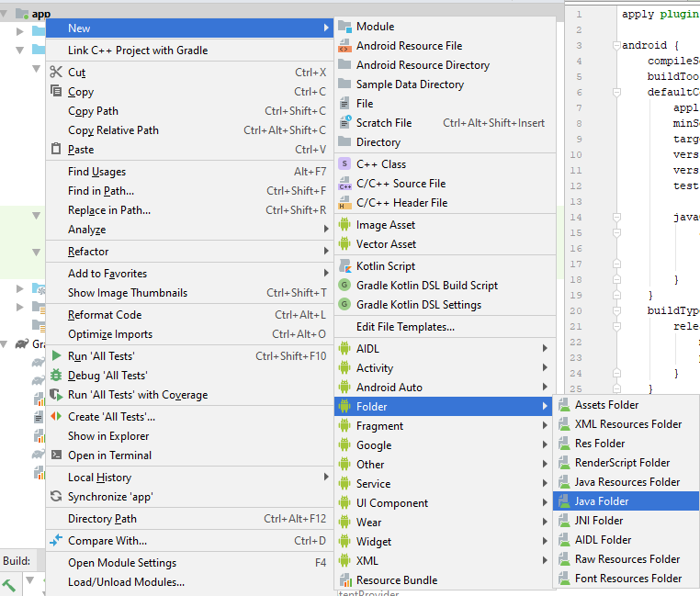The height and width of the screenshot is (596, 700).
Task: Click the Synchronize 'app' refresh icon
Action: [56, 497]
